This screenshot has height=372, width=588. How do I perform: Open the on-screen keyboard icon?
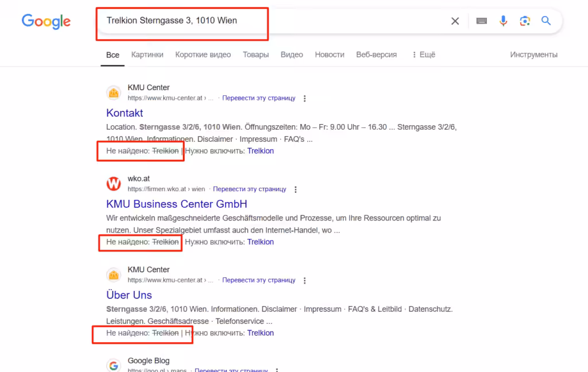coord(482,21)
